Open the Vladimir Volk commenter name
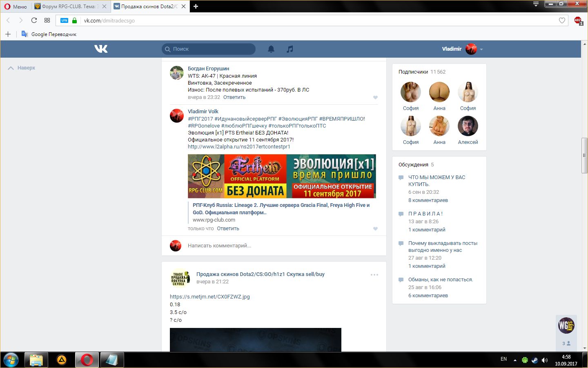Viewport: 588px width, 368px height. point(203,112)
